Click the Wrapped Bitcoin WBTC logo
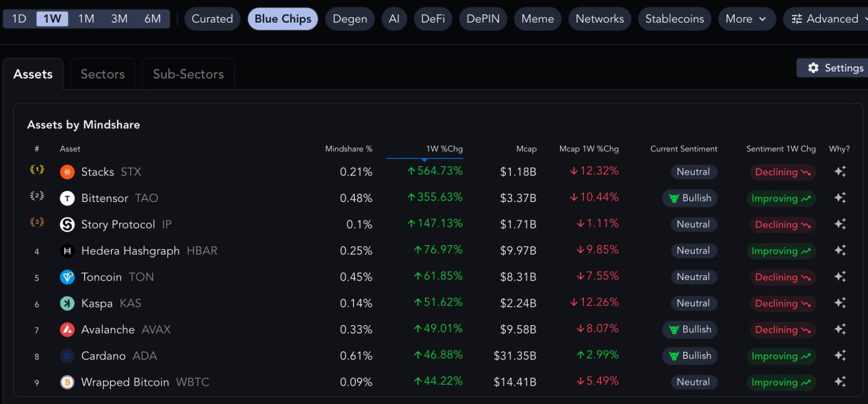868x404 pixels. tap(67, 382)
